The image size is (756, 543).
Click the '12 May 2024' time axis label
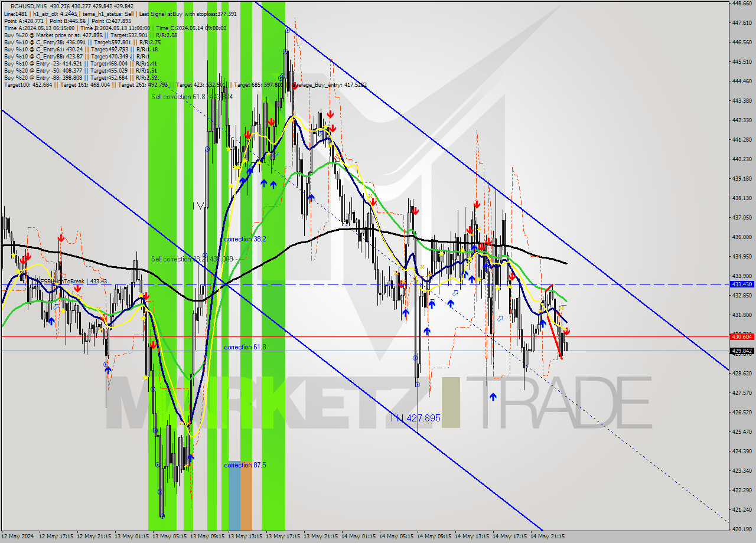(x=18, y=537)
